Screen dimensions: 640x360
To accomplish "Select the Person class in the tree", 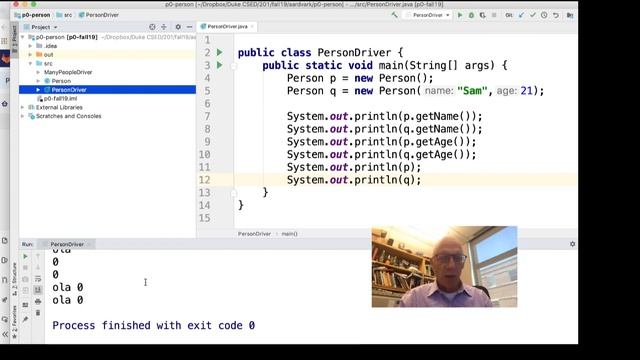I will 61,81.
